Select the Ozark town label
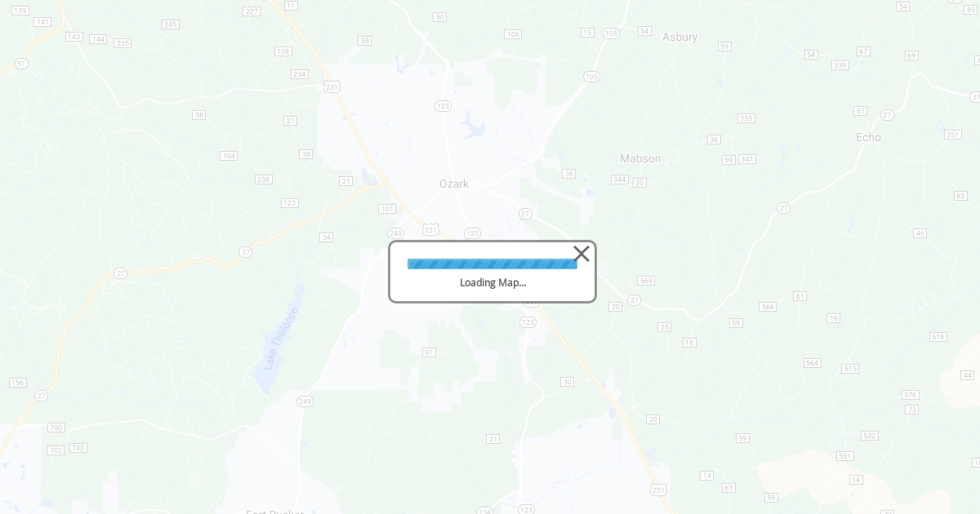Screen dimensions: 980x514 click(454, 184)
